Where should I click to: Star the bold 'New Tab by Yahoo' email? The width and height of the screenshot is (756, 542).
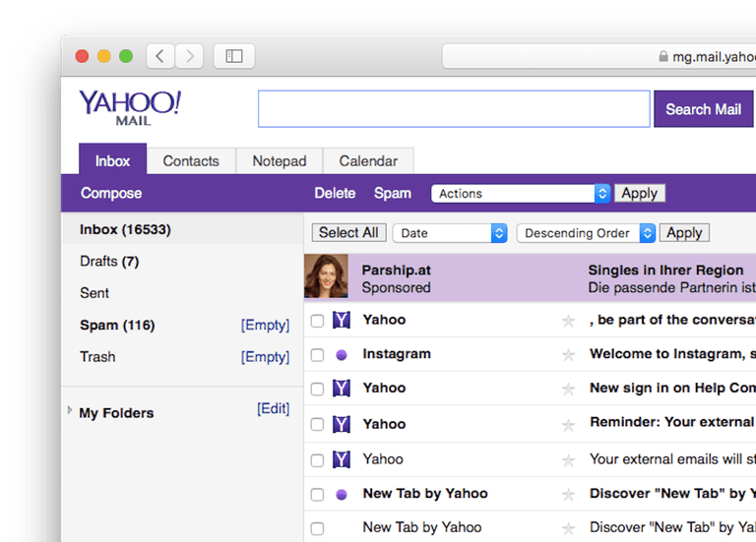[568, 495]
